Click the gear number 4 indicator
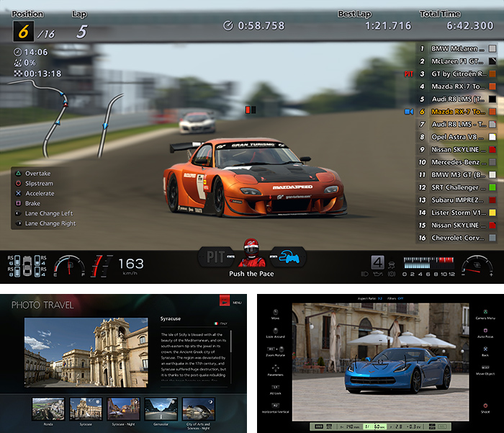The image size is (504, 433). coord(377,262)
